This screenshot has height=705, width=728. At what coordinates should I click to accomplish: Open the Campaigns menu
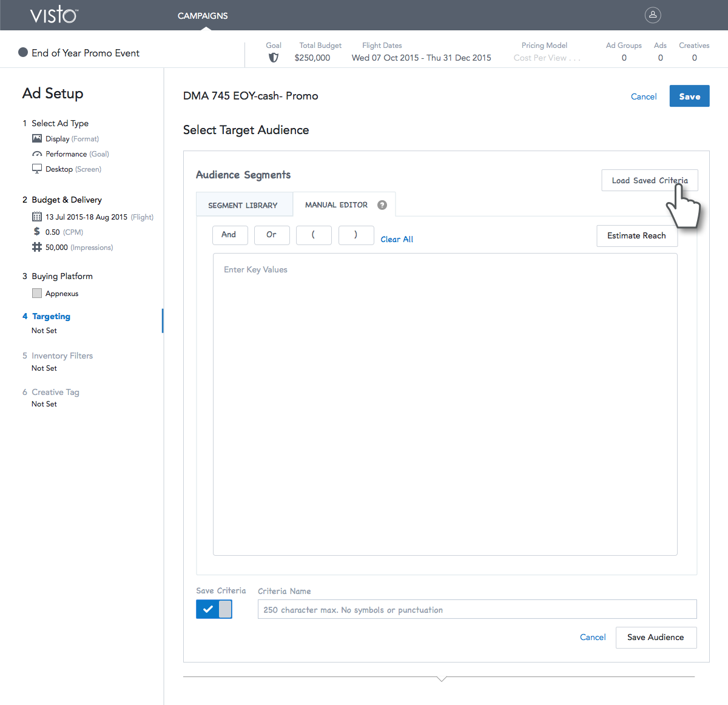point(203,16)
